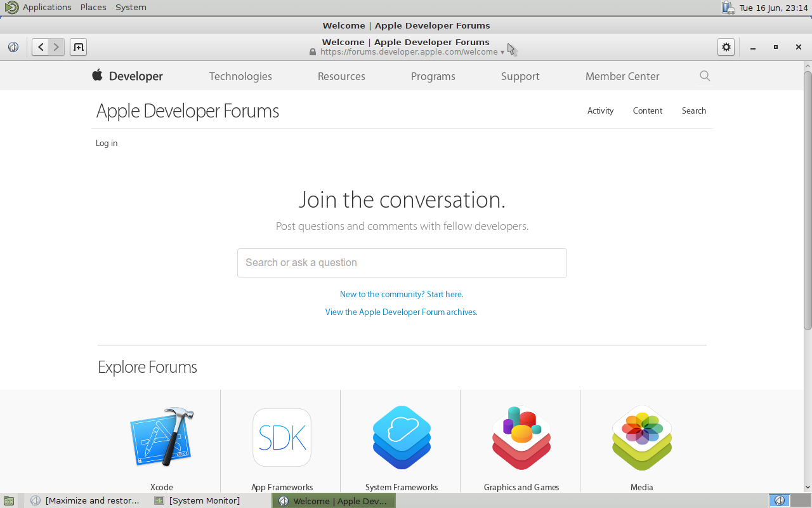Open the Programs navigation item
This screenshot has height=508, width=812.
coord(433,76)
